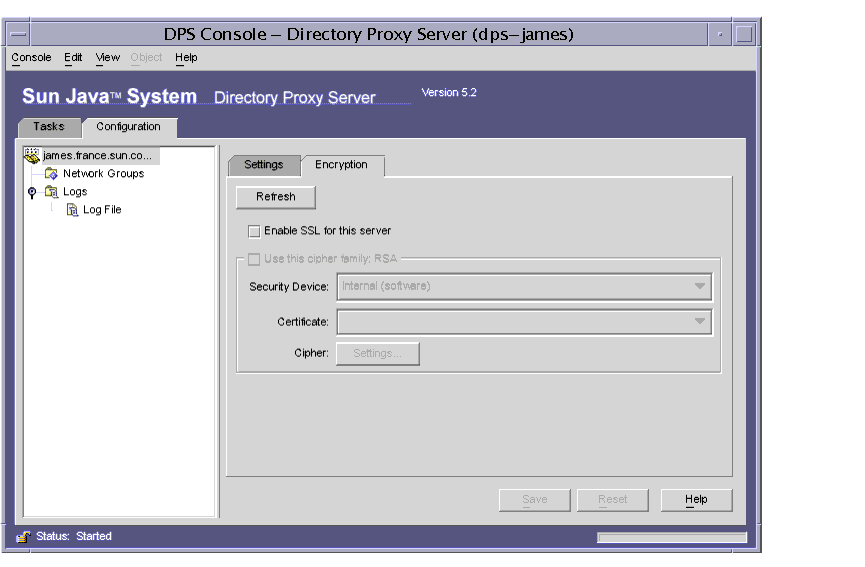The width and height of the screenshot is (865, 567).
Task: Click the Reset button
Action: [x=613, y=500]
